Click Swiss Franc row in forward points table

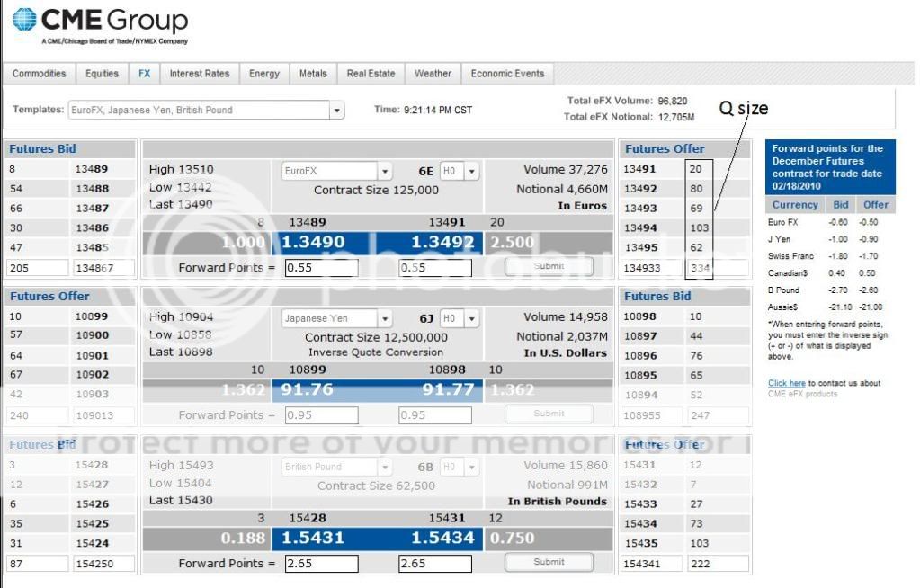(x=830, y=256)
